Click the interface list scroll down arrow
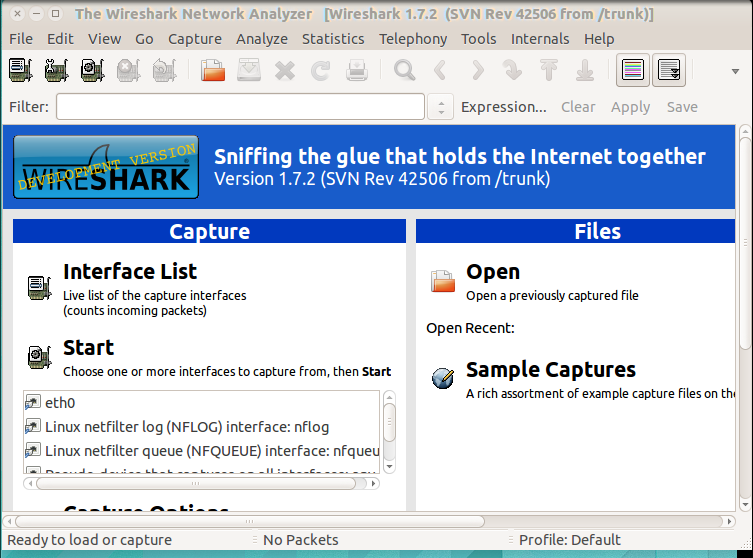 pyautogui.click(x=389, y=467)
